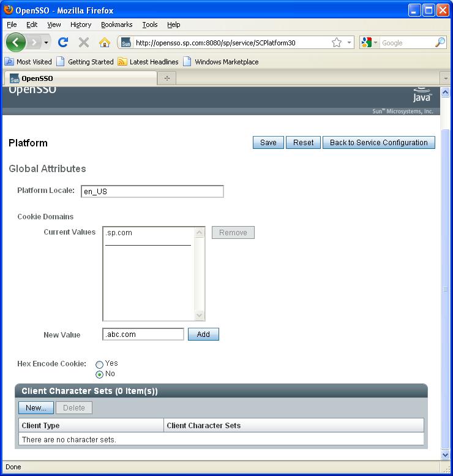
Task: Open the address bar history dropdown
Action: tap(349, 42)
